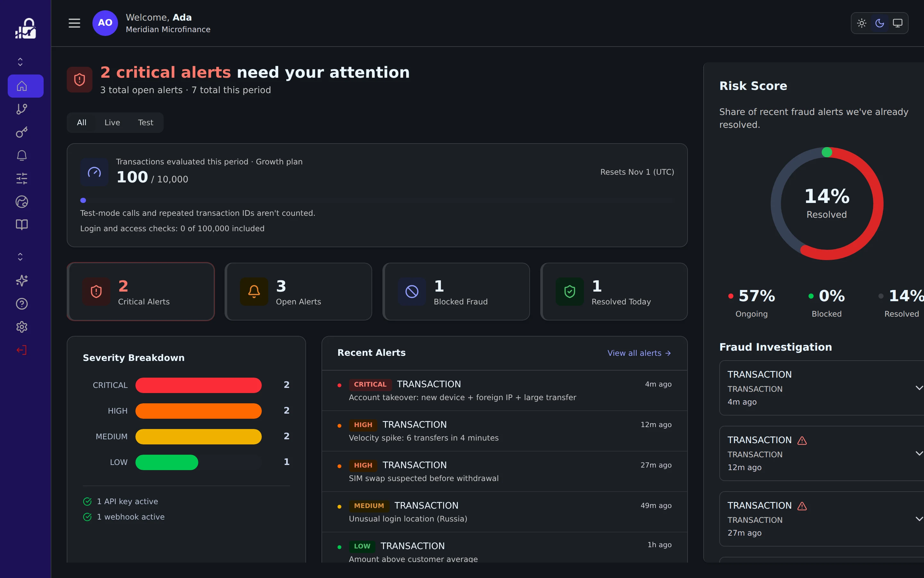
Task: Click the 14% Resolved risk score donut
Action: coord(827,204)
